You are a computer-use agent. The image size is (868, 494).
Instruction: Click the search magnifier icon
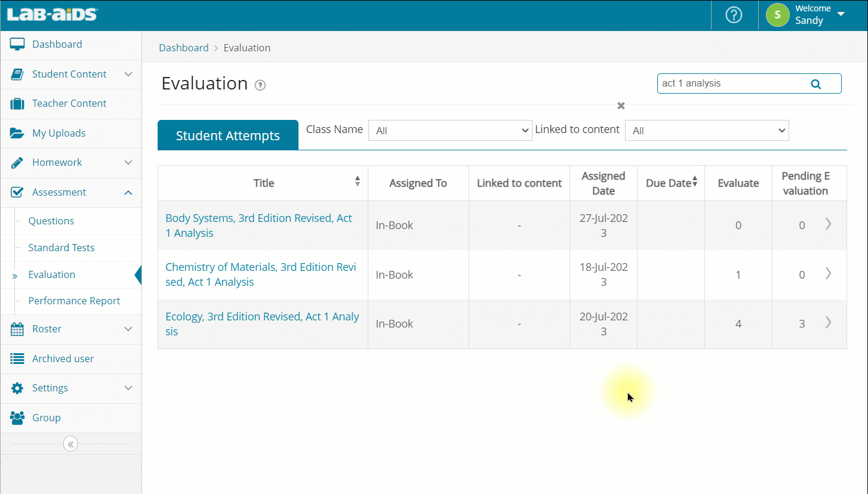click(815, 84)
